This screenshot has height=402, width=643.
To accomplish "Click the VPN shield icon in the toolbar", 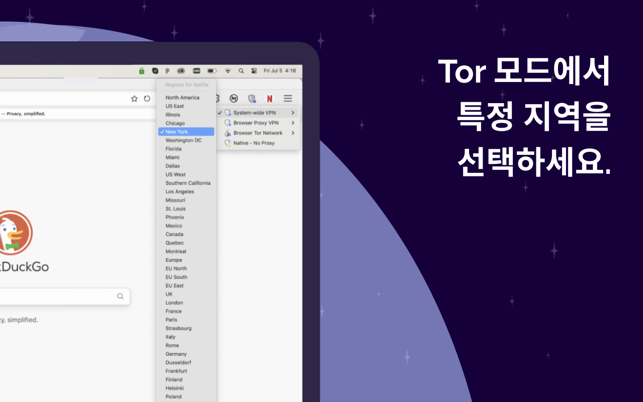I will (252, 98).
